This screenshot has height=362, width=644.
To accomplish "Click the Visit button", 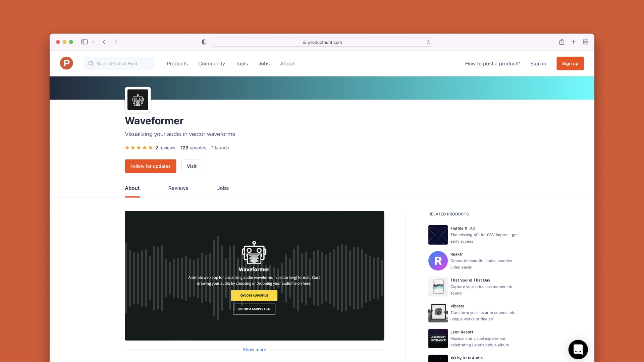I will pyautogui.click(x=191, y=166).
